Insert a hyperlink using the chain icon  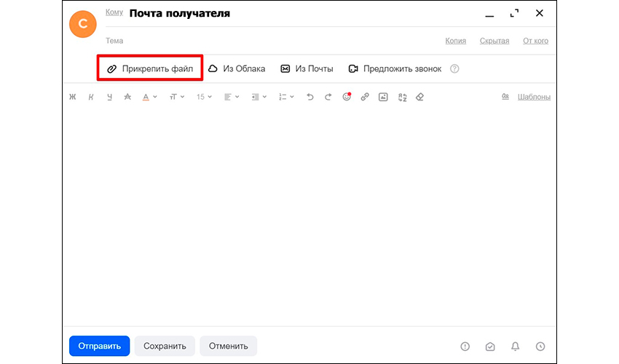pos(365,97)
